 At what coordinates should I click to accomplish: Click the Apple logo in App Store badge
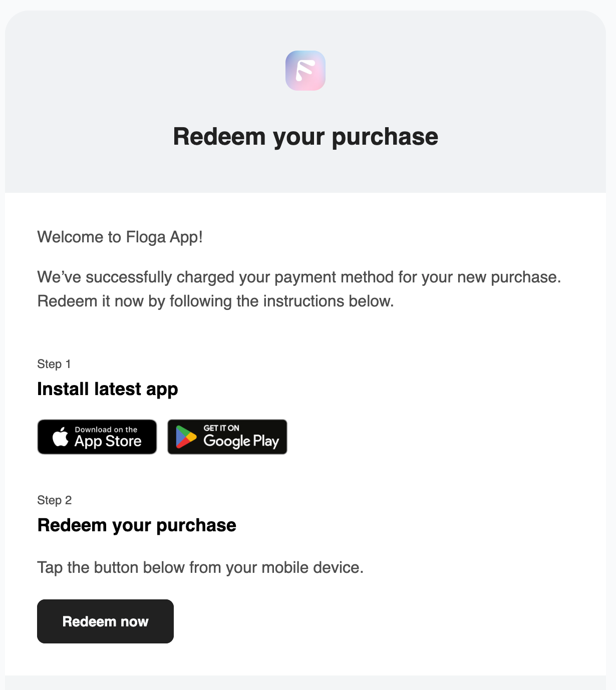coord(61,436)
